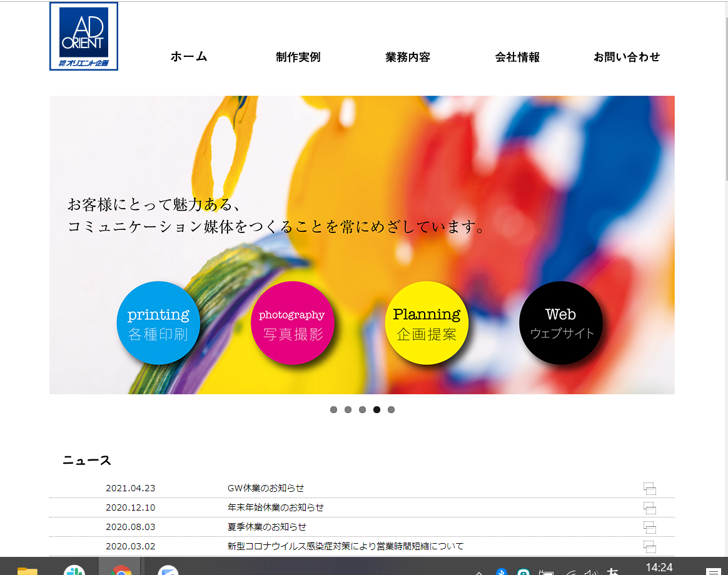728x575 pixels.
Task: Switch to the second slide dot
Action: [x=348, y=410]
